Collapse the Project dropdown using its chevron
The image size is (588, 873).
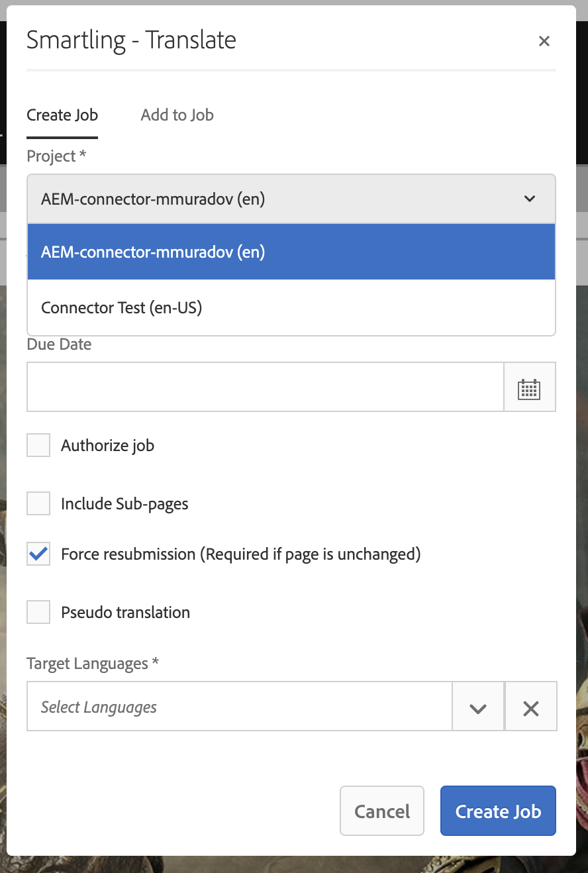[529, 199]
